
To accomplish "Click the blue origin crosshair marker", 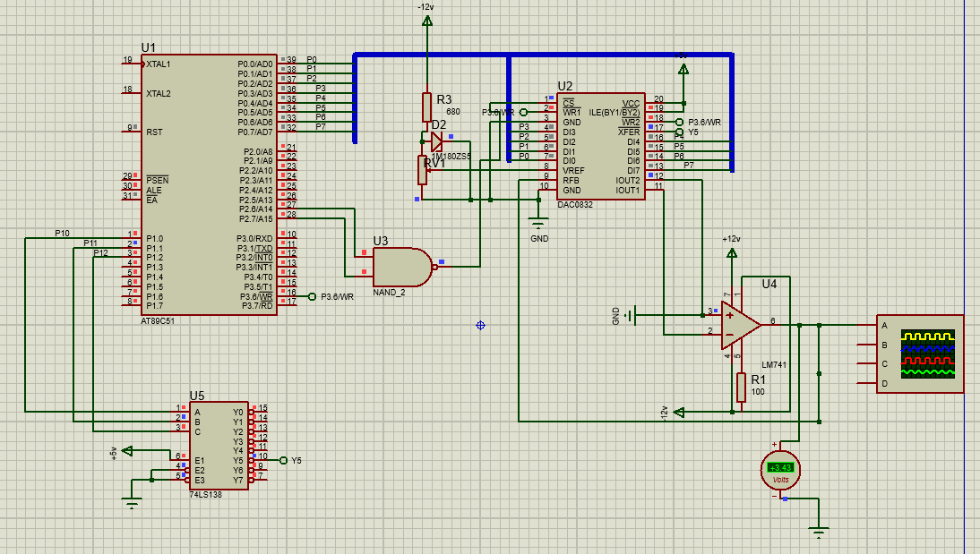I will tap(480, 326).
